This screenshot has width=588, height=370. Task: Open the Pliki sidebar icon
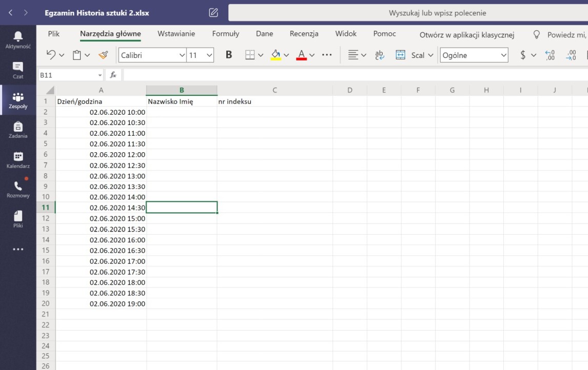click(18, 219)
